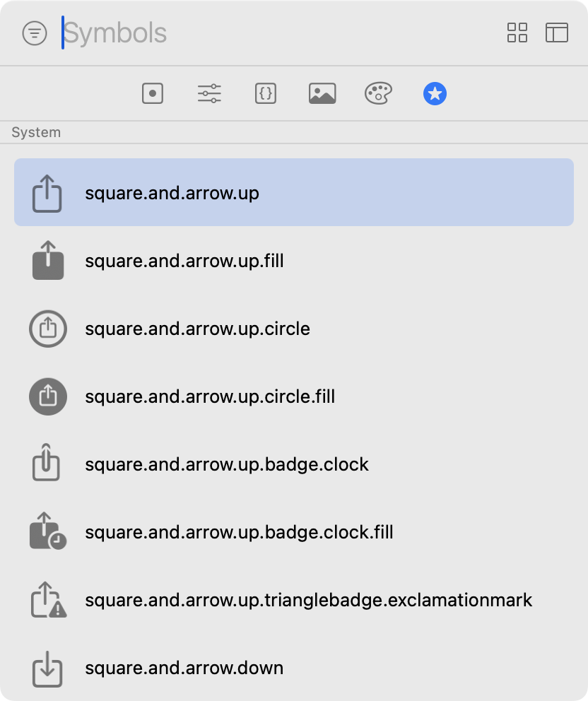Viewport: 588px width, 701px height.
Task: Select the square.and.arrow.up symbol row
Action: (x=294, y=192)
